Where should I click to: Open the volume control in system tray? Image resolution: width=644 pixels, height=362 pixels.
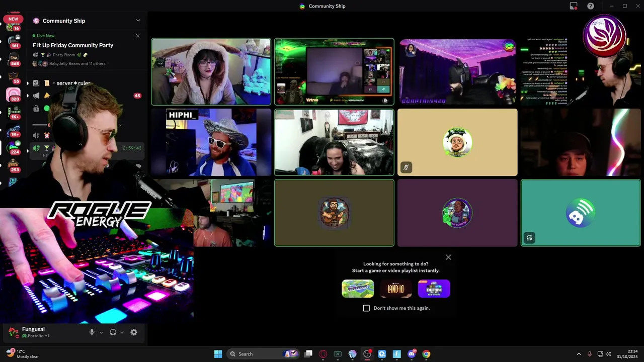(x=608, y=354)
